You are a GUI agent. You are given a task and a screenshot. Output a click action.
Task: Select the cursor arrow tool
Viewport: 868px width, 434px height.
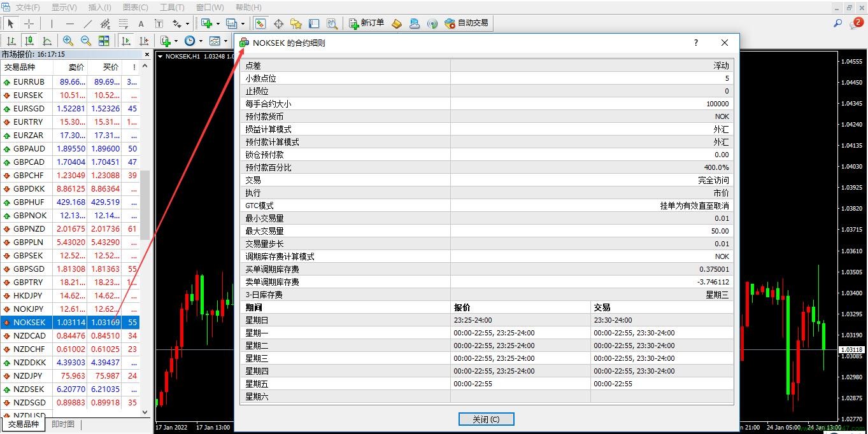coord(11,24)
